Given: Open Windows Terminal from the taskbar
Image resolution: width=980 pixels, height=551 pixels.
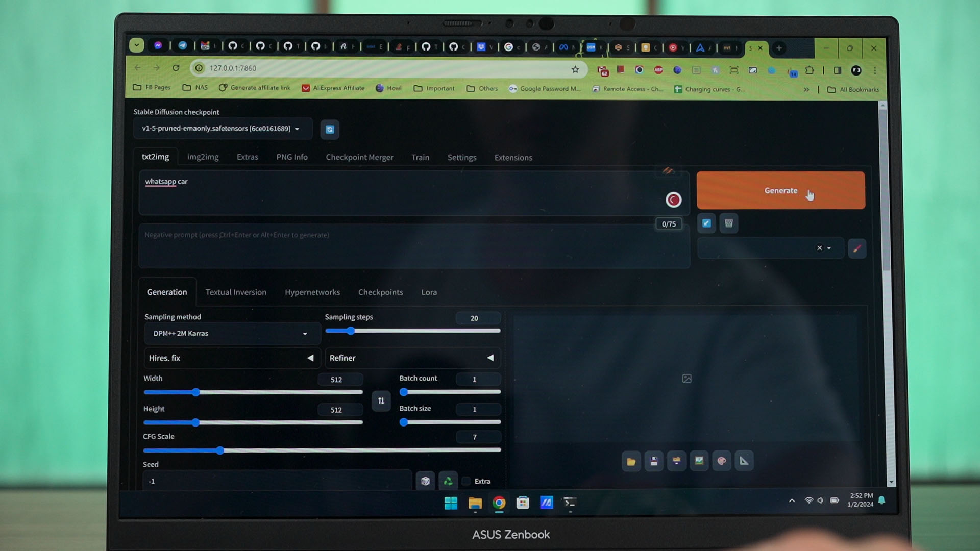Looking at the screenshot, I should pyautogui.click(x=570, y=503).
